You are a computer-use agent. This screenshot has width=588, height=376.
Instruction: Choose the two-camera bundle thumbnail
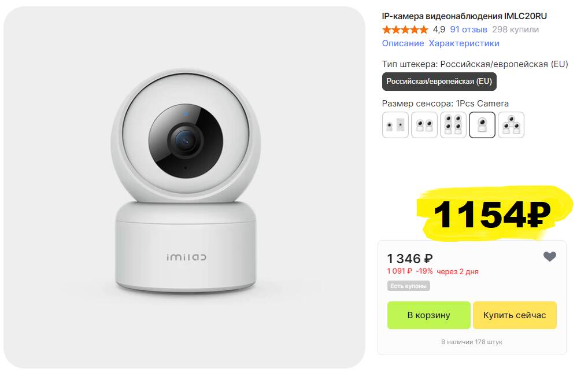click(424, 125)
